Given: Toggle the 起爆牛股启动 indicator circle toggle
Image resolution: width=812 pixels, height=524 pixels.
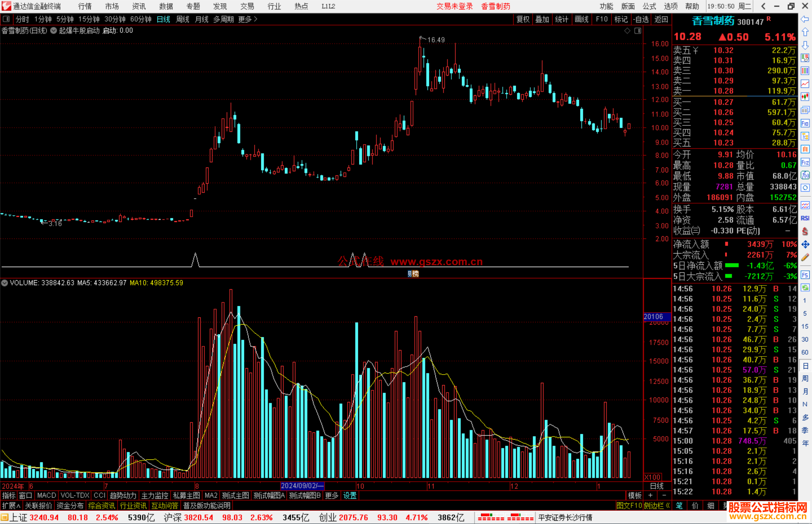Looking at the screenshot, I should 53,30.
